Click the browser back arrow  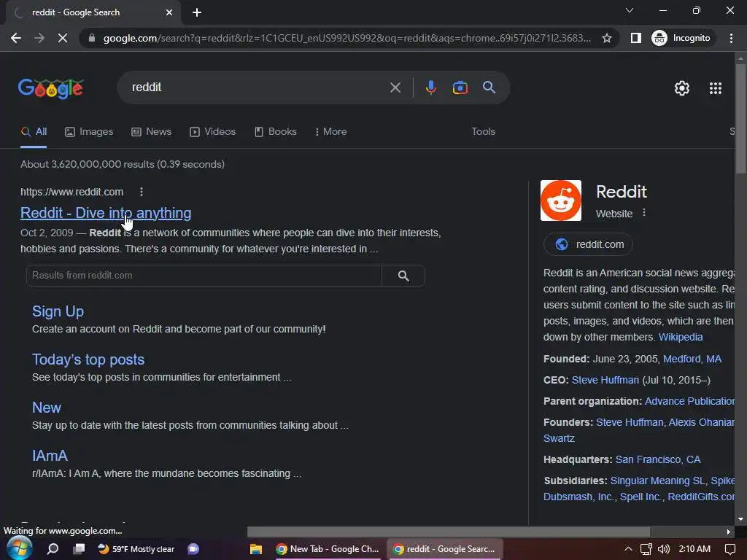[x=16, y=38]
